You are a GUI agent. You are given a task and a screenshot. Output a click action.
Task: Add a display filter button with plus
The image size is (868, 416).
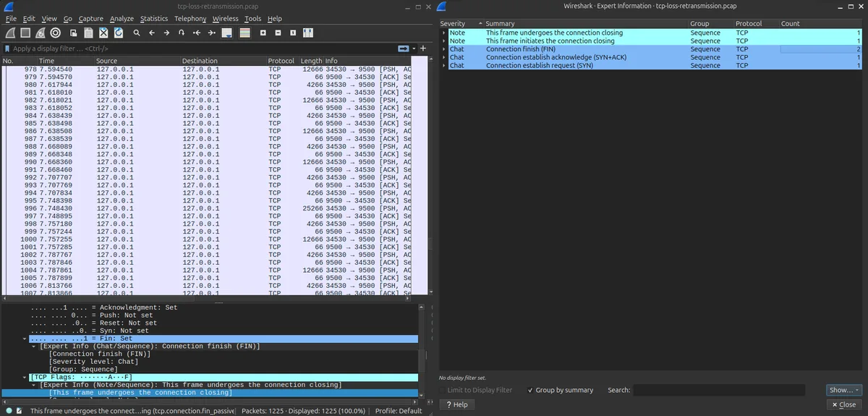pos(423,48)
